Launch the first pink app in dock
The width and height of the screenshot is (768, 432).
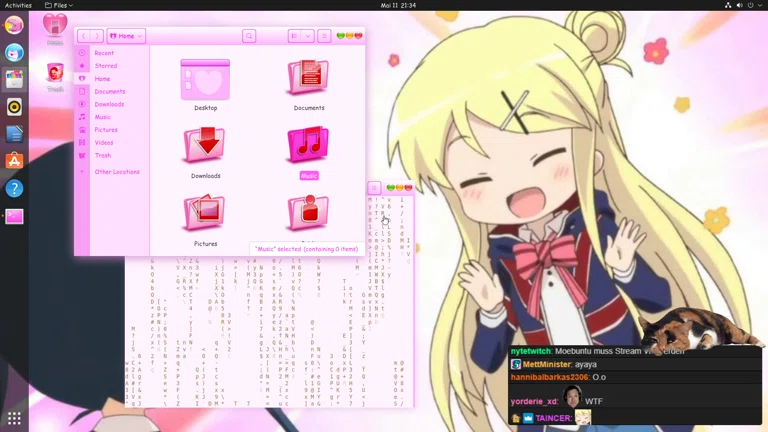click(14, 25)
